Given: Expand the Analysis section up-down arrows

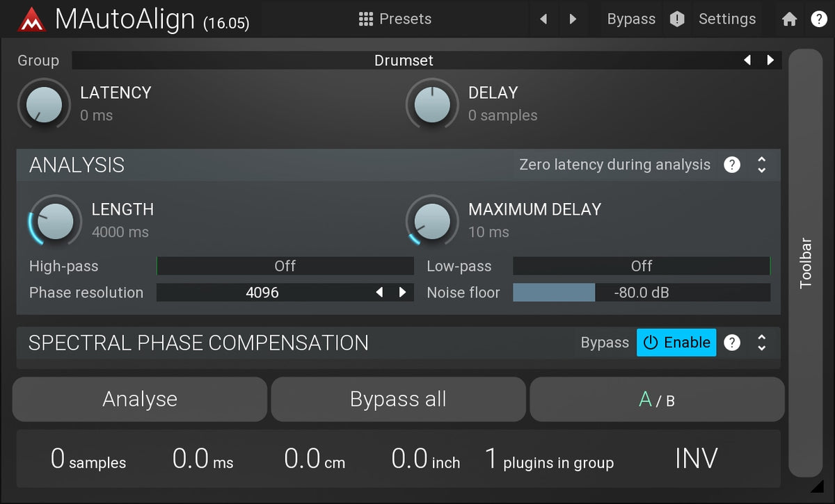Looking at the screenshot, I should tap(762, 165).
